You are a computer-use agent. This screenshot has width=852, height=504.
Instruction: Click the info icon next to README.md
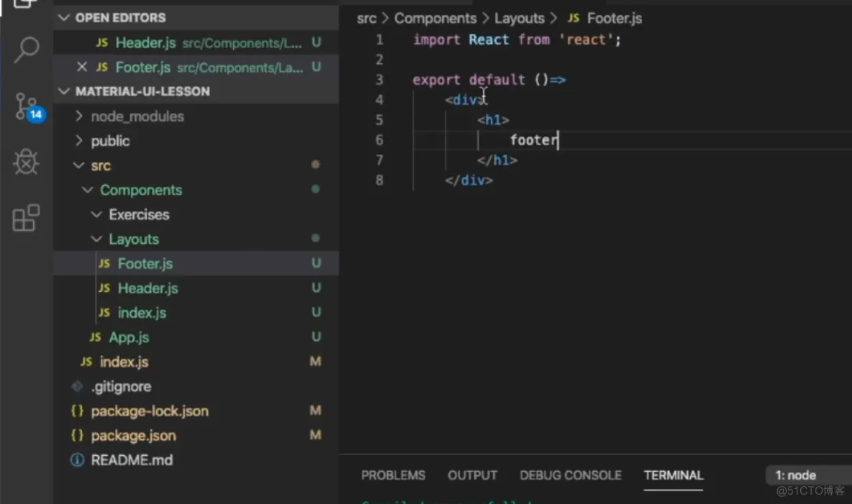click(77, 460)
